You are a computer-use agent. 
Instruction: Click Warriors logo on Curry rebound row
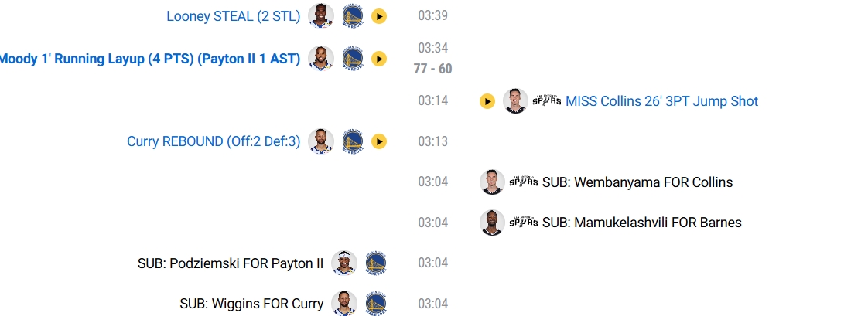click(x=353, y=141)
